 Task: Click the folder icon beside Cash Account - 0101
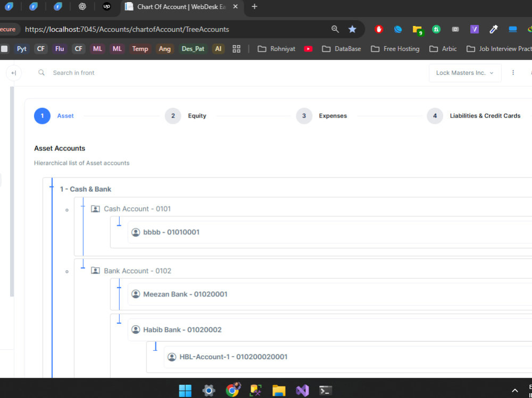click(x=95, y=209)
